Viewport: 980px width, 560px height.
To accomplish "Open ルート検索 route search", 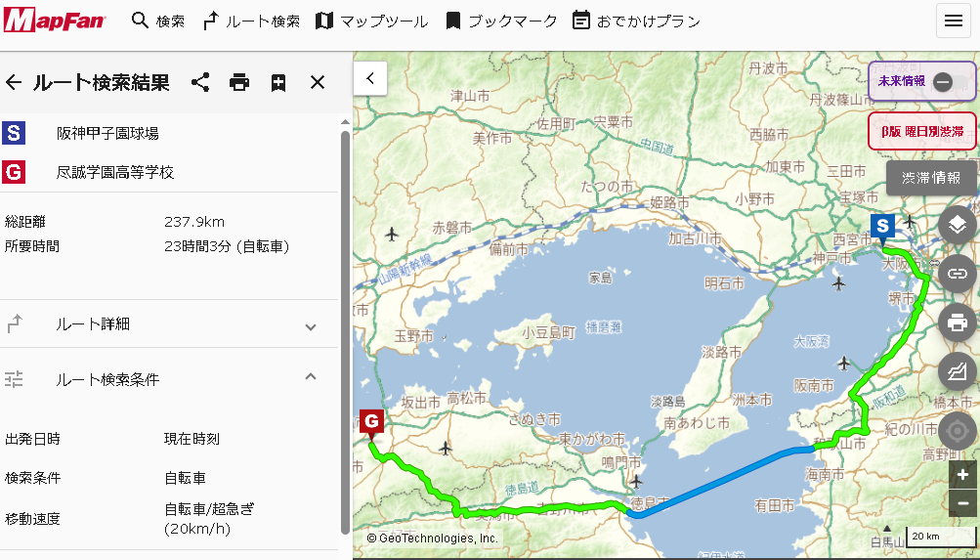I will coord(252,21).
